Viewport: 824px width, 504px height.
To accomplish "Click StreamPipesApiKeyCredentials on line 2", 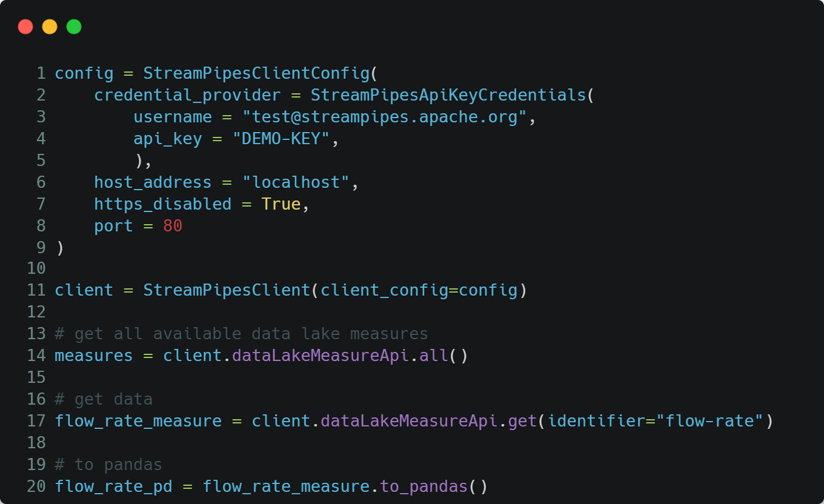I will tap(448, 95).
